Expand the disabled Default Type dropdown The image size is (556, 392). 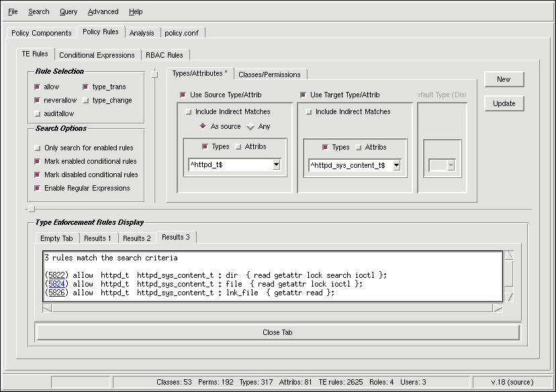[x=451, y=165]
